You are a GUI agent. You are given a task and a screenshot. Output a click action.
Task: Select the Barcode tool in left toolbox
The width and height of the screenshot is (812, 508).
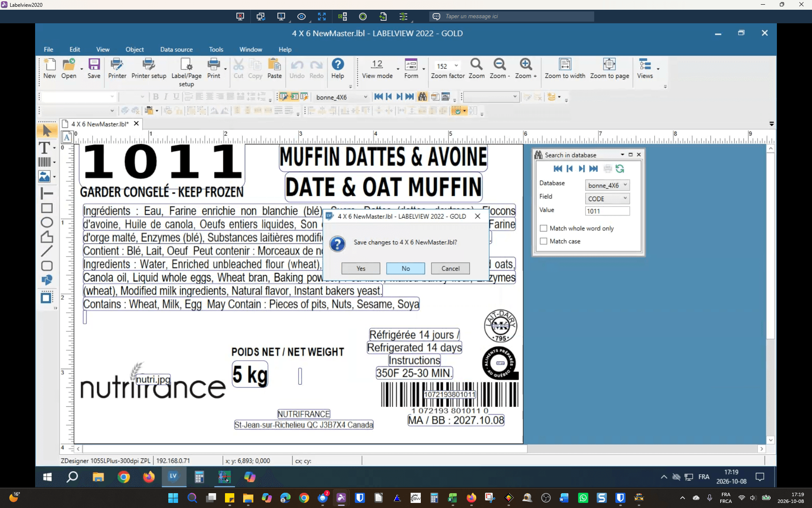44,162
